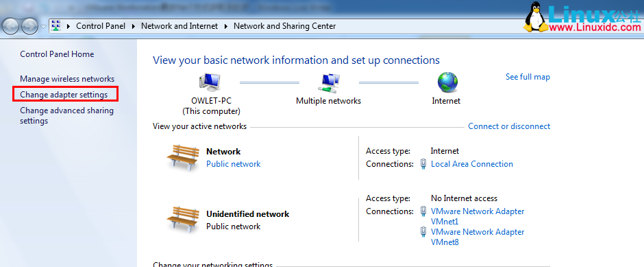
Task: Expand the arrow after Control Panel breadcrumb
Action: point(134,26)
